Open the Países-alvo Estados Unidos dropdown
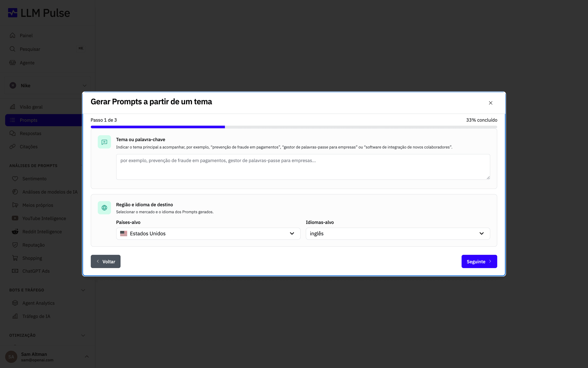 (208, 234)
